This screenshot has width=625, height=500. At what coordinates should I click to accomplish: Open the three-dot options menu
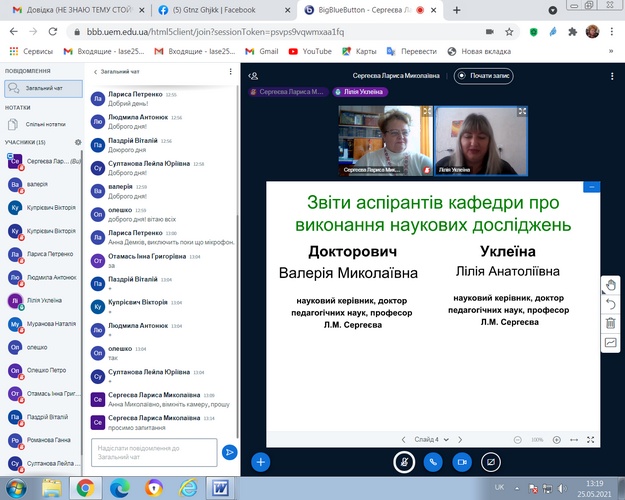[x=609, y=75]
